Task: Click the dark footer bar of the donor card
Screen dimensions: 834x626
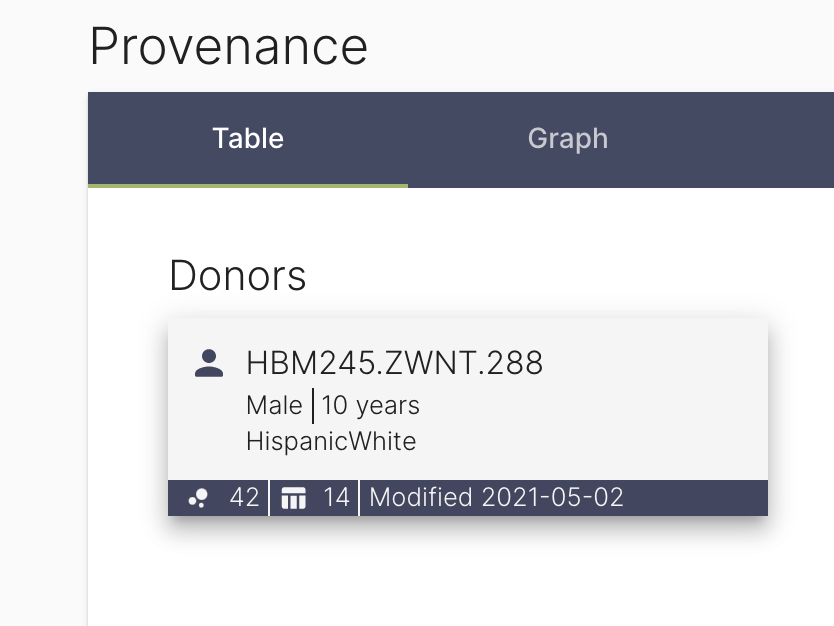Action: coord(467,497)
